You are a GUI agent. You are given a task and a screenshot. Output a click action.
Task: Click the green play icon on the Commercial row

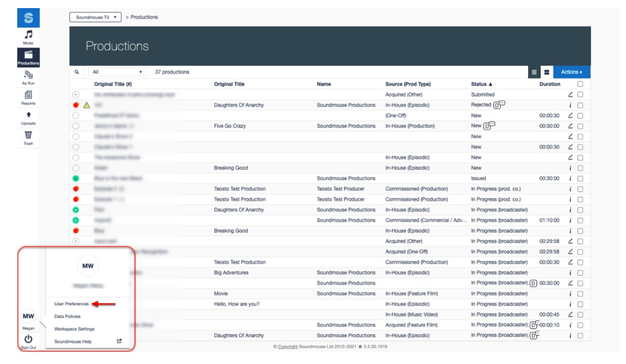[x=76, y=220]
